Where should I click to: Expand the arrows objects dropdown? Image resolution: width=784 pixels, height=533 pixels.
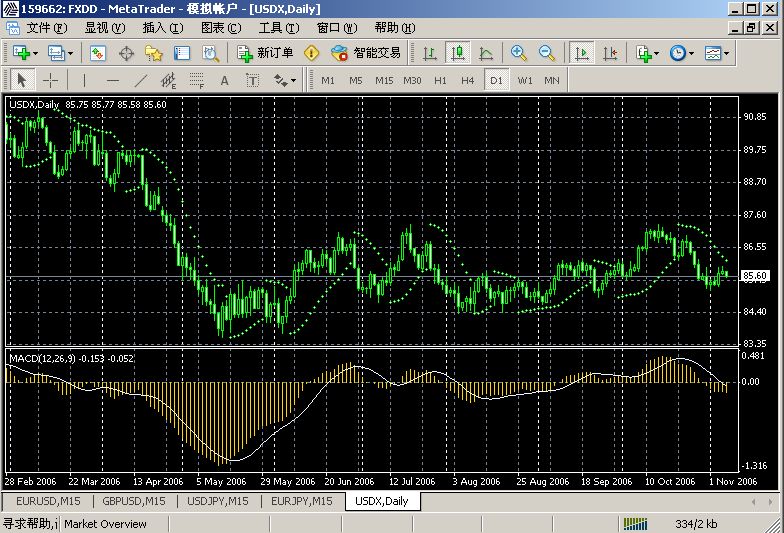[x=293, y=80]
